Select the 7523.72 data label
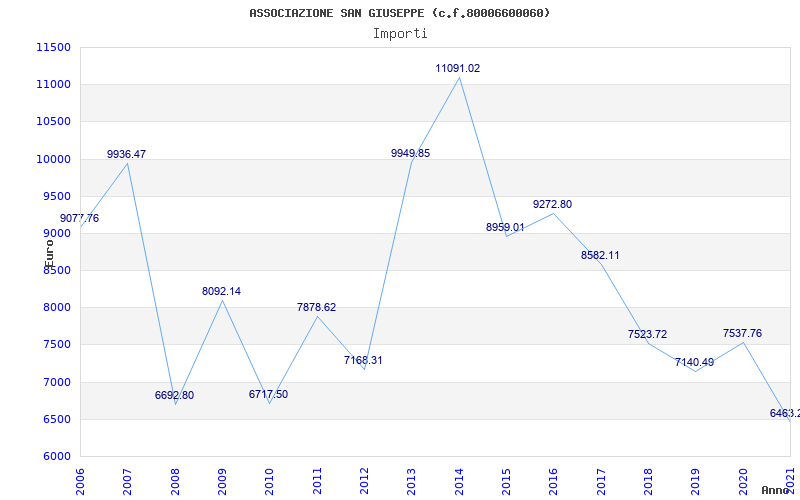The height and width of the screenshot is (500, 800). [647, 334]
